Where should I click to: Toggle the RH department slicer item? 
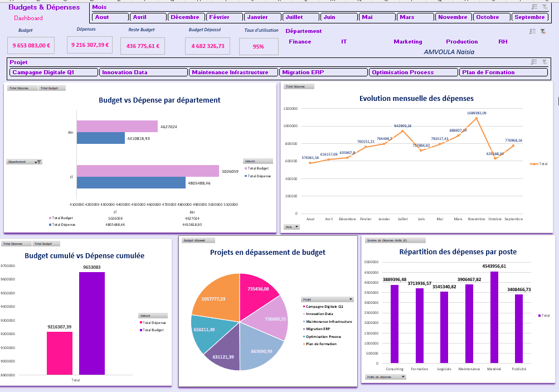503,42
